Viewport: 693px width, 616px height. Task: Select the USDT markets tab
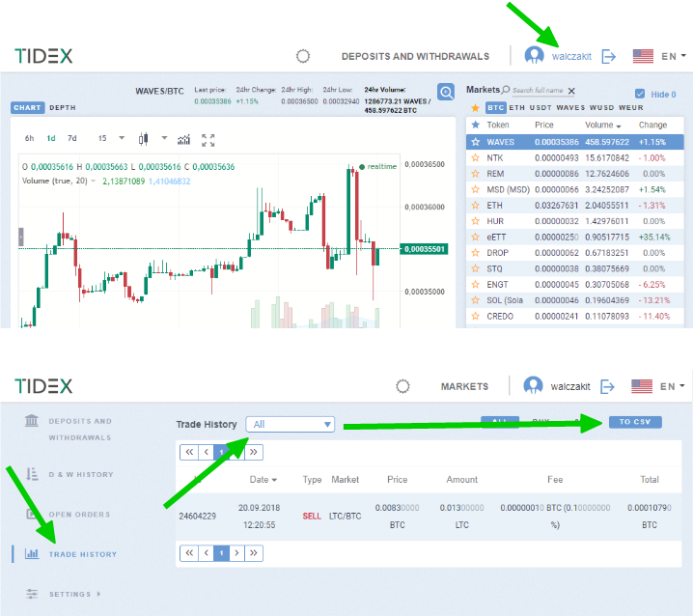(x=541, y=107)
